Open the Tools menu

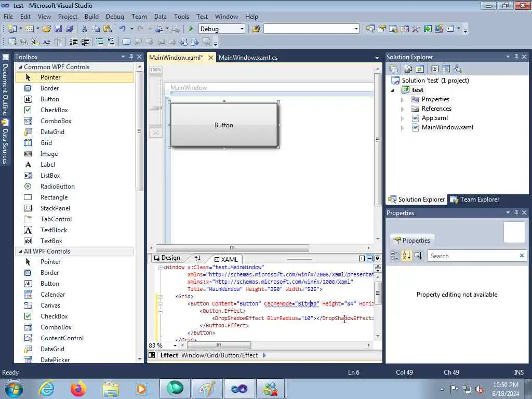point(181,16)
